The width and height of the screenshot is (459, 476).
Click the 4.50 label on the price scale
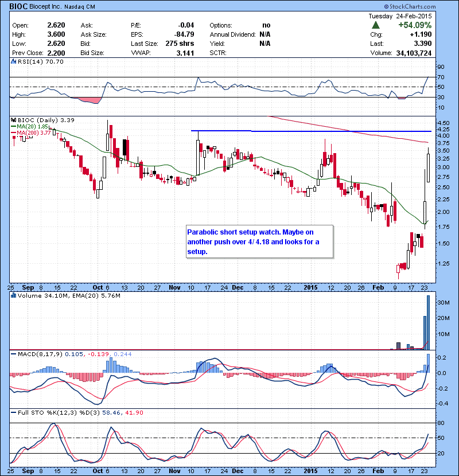(444, 123)
